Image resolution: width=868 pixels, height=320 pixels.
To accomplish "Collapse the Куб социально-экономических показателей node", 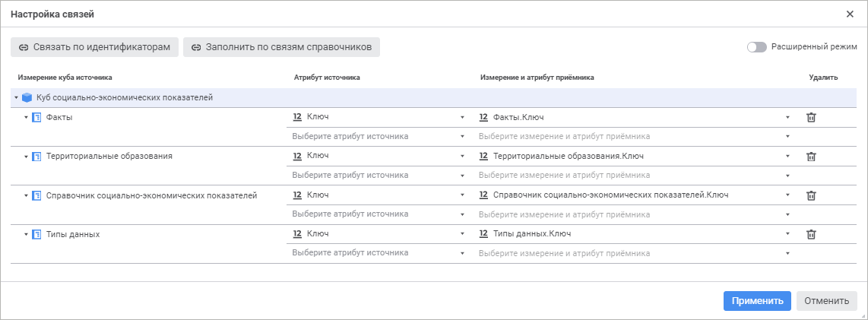I will [16, 97].
